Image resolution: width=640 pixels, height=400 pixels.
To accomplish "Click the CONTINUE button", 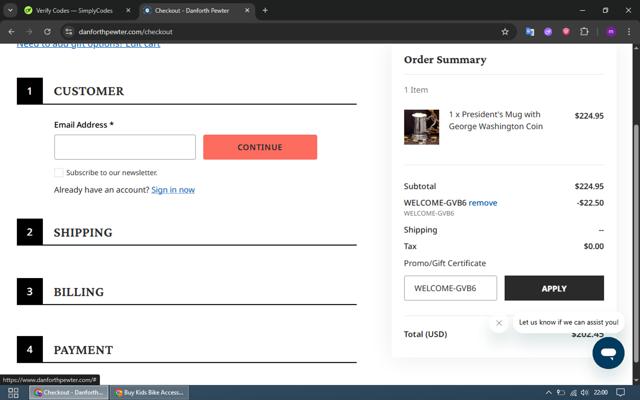I will point(260,147).
